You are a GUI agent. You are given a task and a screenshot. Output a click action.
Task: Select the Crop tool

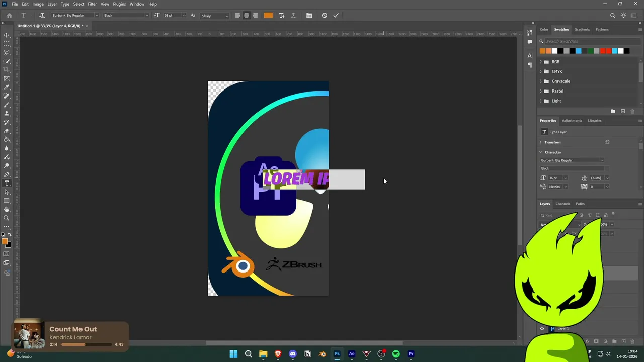point(7,70)
